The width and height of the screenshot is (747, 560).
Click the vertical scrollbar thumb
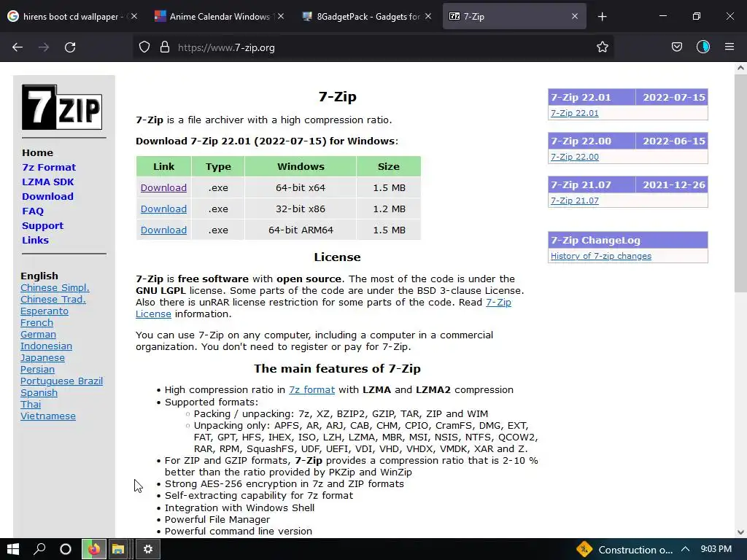pyautogui.click(x=740, y=183)
